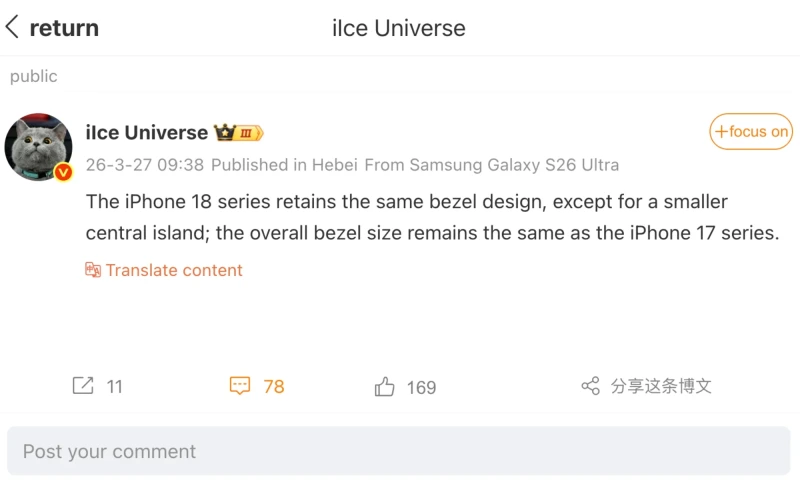
Task: Open the cat profile avatar
Action: click(x=38, y=147)
